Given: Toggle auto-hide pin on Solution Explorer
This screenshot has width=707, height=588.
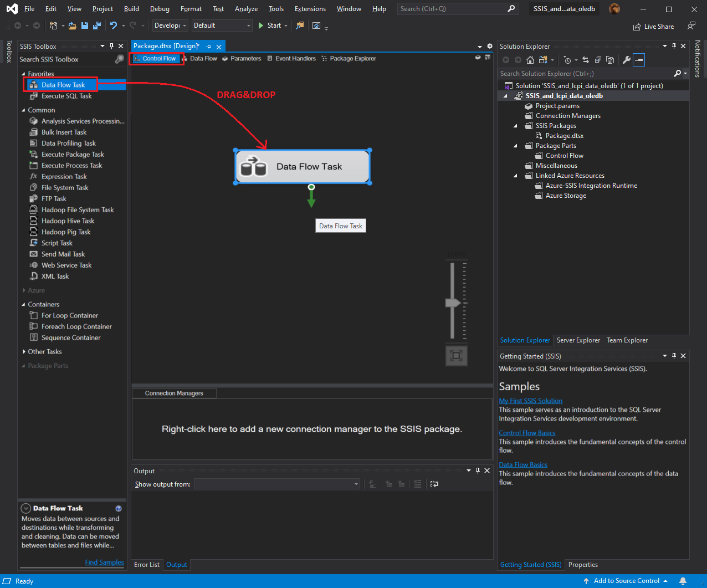Looking at the screenshot, I should pyautogui.click(x=674, y=46).
